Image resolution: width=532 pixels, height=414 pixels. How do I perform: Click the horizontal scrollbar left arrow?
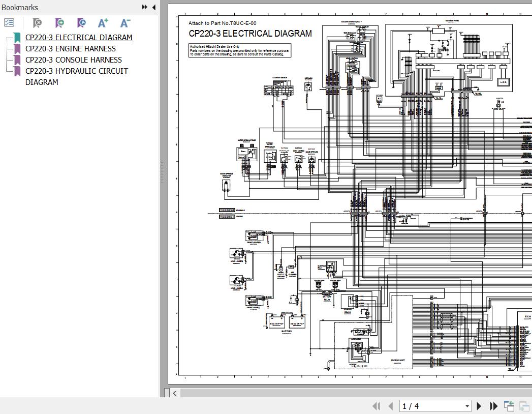pos(175,393)
